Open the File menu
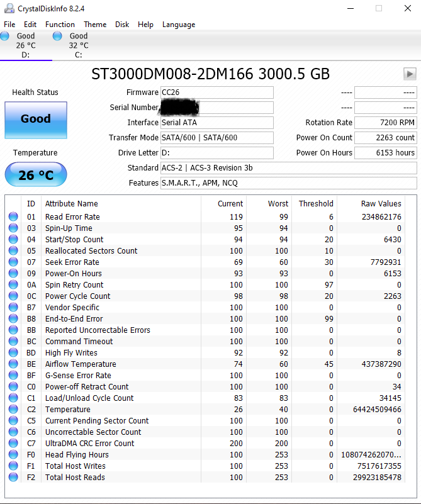The height and width of the screenshot is (504, 421). coord(9,25)
